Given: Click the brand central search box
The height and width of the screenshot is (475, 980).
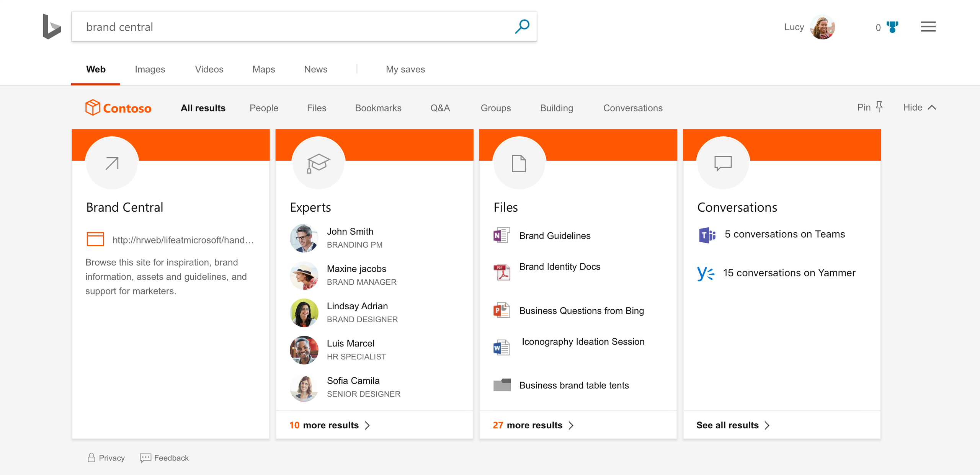Looking at the screenshot, I should pyautogui.click(x=304, y=26).
